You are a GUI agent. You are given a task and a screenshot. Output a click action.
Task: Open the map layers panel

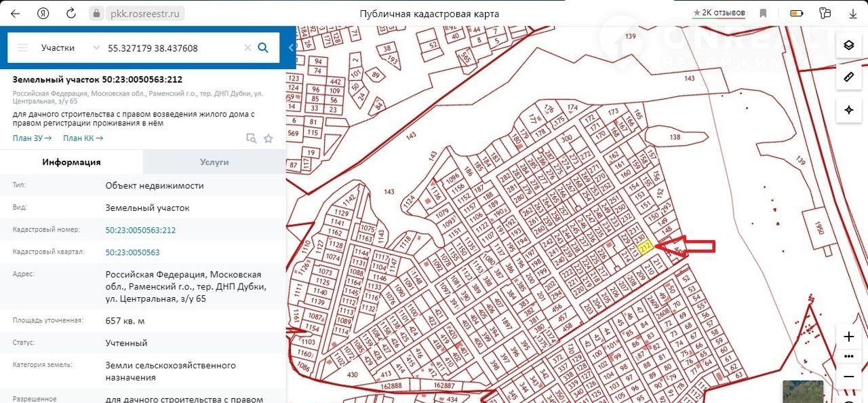coord(848,45)
